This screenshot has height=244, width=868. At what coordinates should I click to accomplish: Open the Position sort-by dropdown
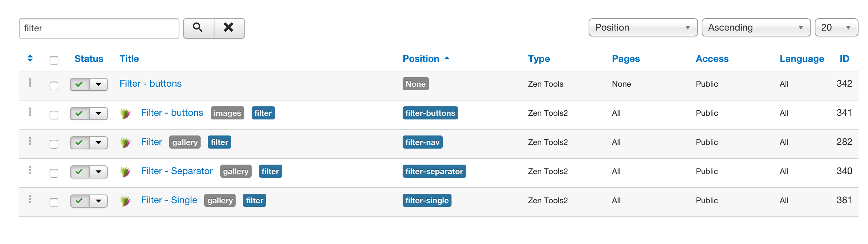coord(643,28)
